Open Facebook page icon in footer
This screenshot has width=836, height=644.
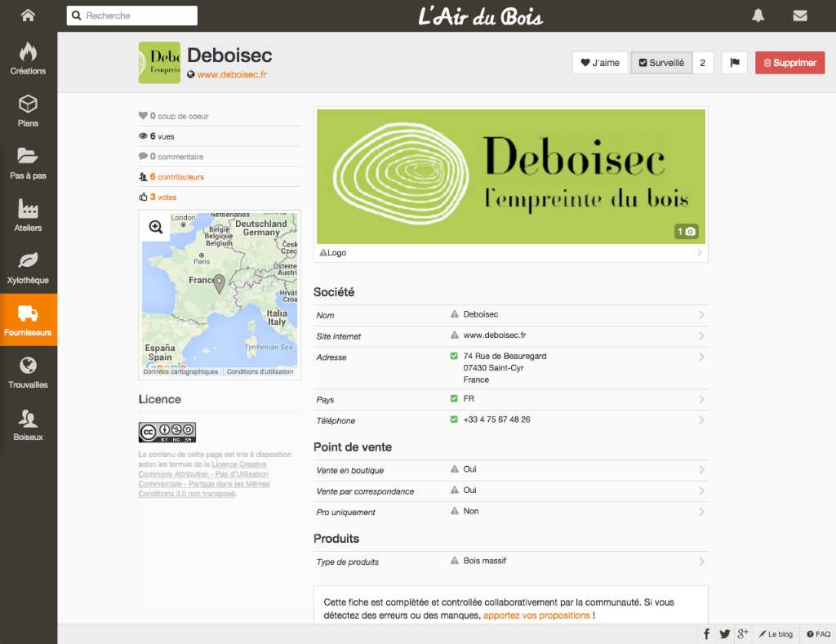coord(707,634)
